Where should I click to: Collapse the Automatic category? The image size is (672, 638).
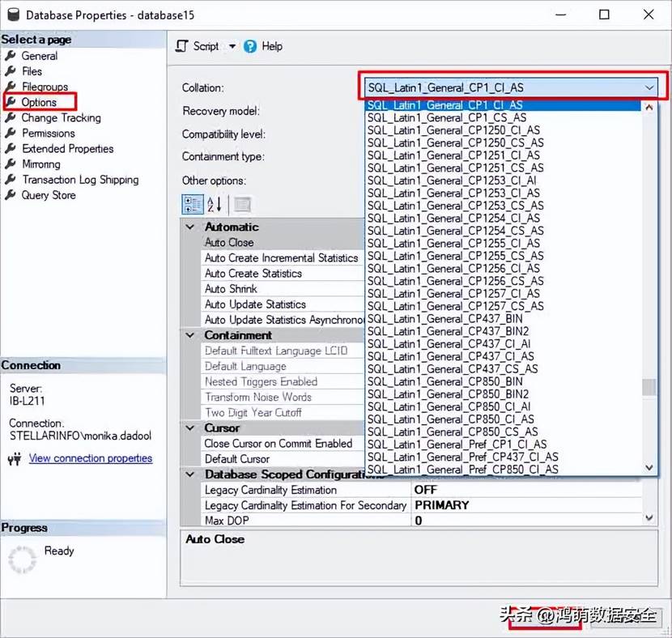pyautogui.click(x=190, y=227)
